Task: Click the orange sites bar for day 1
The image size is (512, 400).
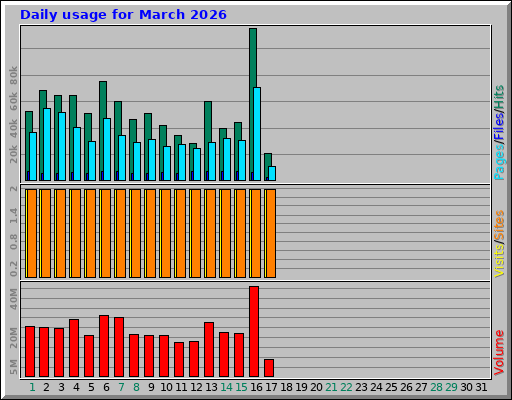Action: [x=32, y=233]
